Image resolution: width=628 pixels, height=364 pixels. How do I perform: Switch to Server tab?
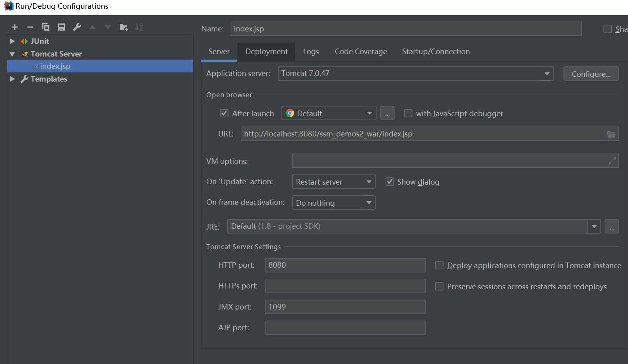(x=219, y=51)
